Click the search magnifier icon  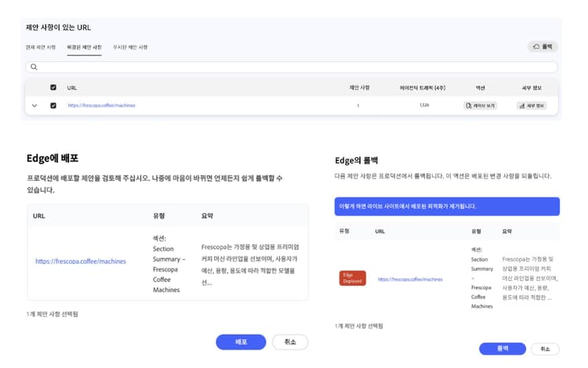click(34, 67)
